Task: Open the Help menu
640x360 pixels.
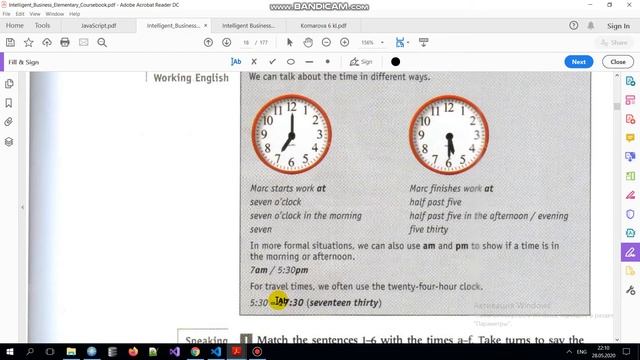Action: pos(74,14)
